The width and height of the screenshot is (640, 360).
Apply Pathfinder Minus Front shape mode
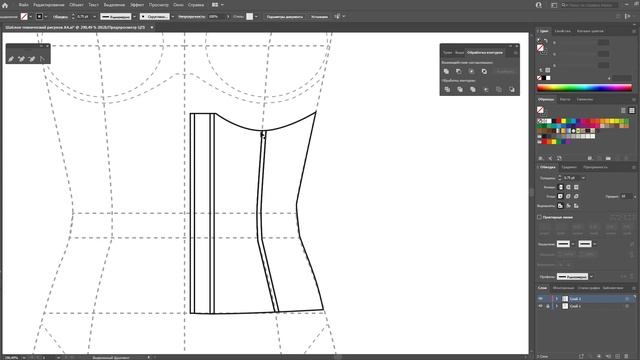click(459, 71)
